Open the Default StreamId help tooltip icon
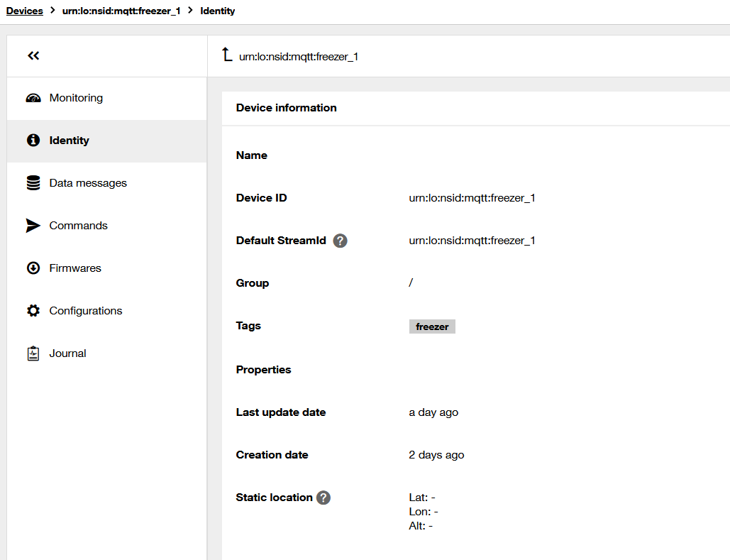Screen dimensions: 730x560 click(x=340, y=241)
